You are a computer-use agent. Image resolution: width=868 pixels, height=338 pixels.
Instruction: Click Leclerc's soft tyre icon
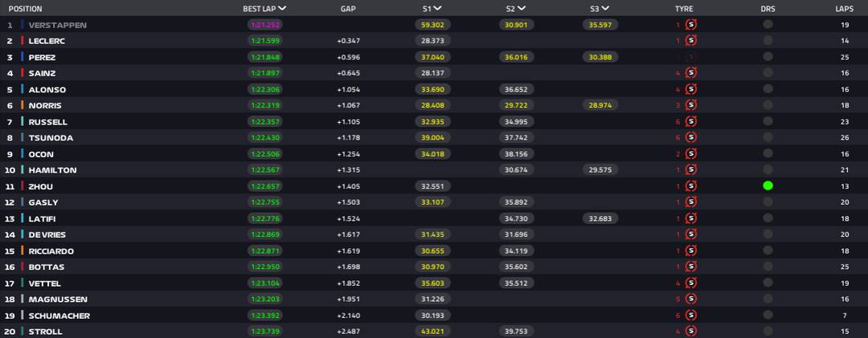click(x=691, y=40)
